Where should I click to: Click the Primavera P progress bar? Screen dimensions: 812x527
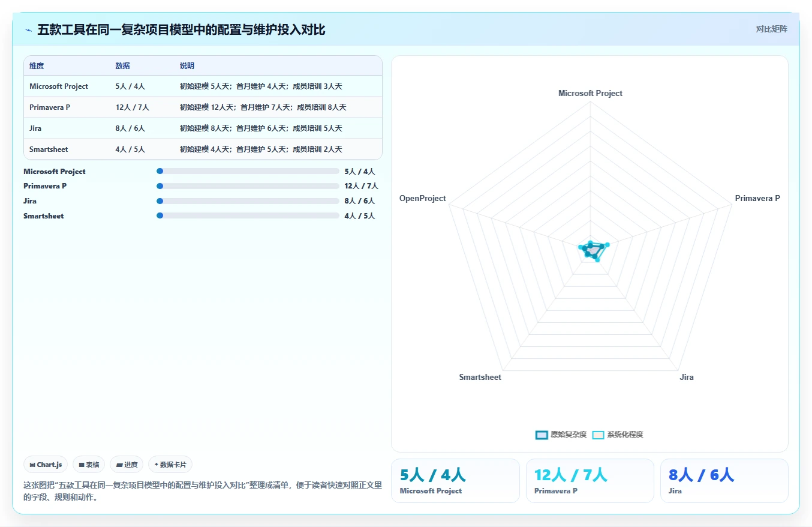248,186
